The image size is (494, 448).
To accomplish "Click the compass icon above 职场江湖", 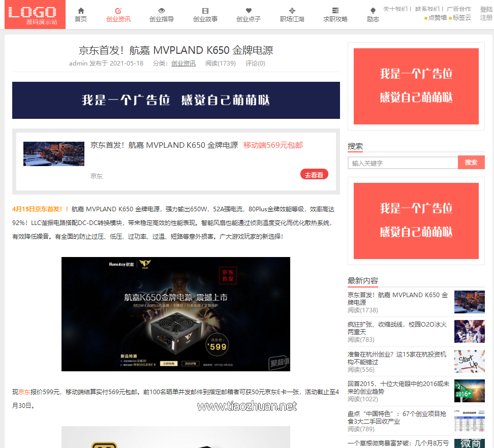I will 292,10.
